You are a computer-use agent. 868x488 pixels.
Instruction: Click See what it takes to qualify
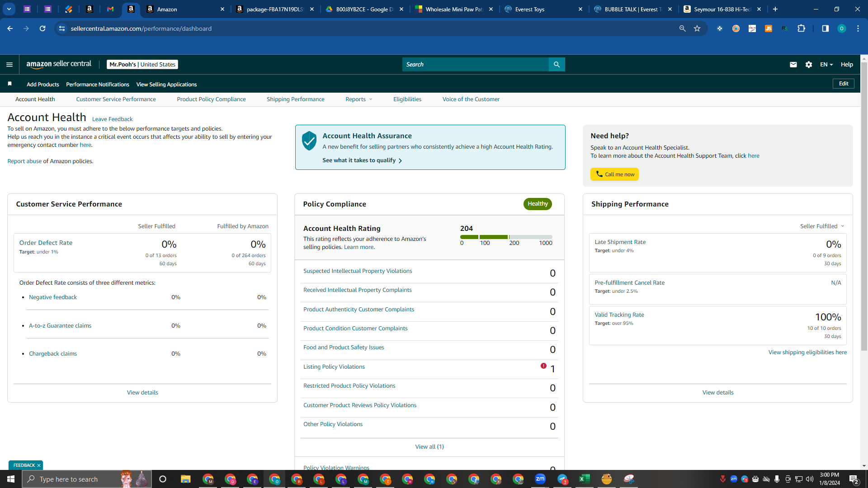pyautogui.click(x=362, y=160)
